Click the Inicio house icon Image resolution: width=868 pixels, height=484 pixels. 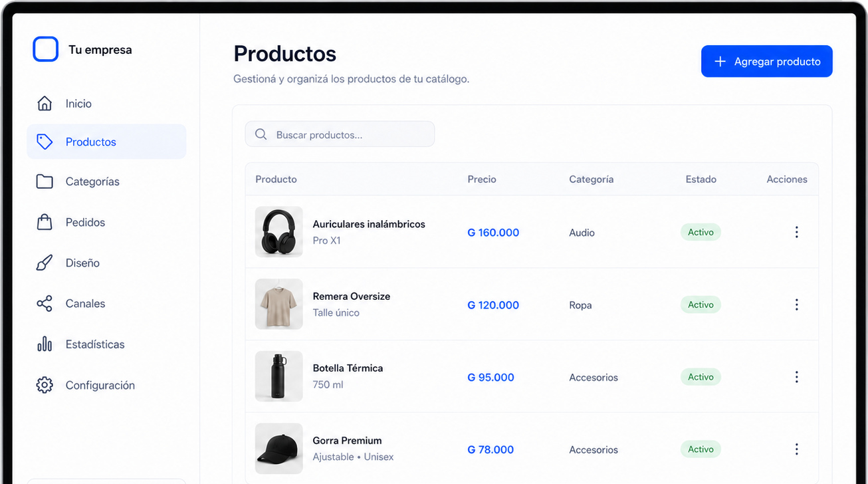pos(45,103)
